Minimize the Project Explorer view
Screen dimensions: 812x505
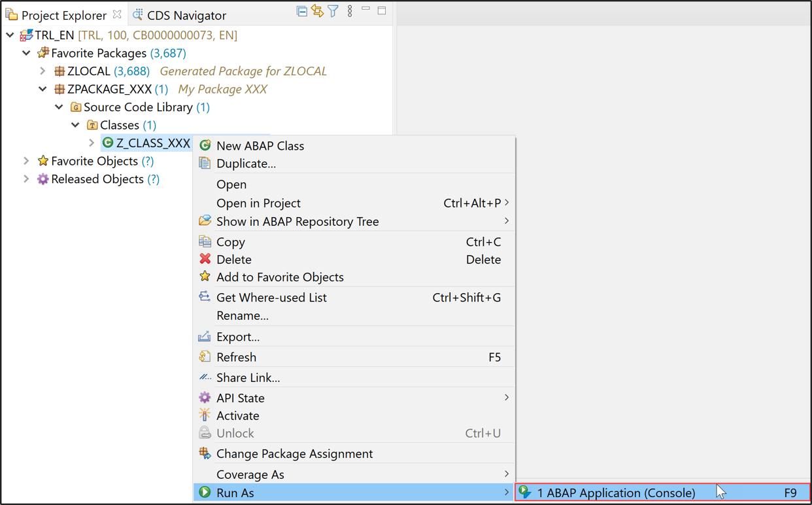365,9
